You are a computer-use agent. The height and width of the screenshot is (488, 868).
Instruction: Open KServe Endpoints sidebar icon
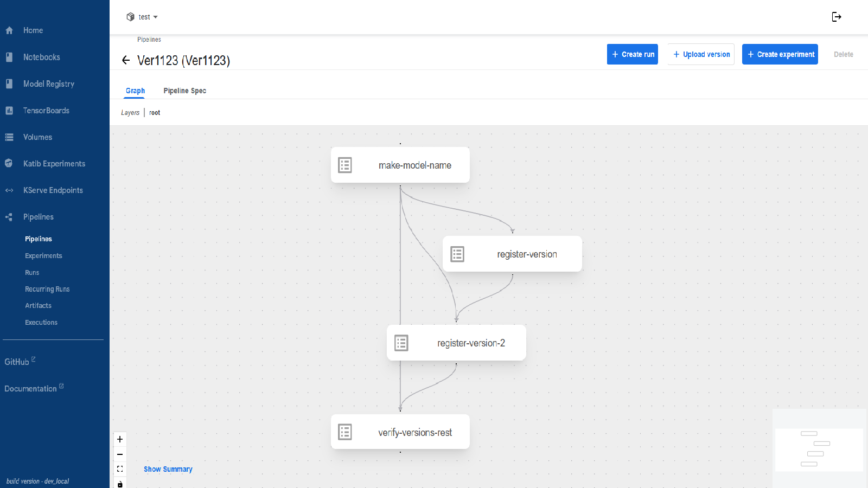[x=9, y=190]
